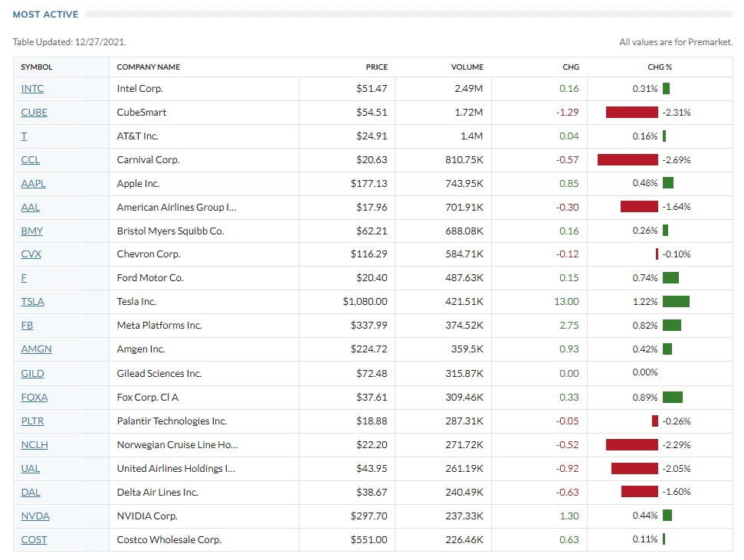
Task: Click the COST ticker link
Action: point(34,540)
